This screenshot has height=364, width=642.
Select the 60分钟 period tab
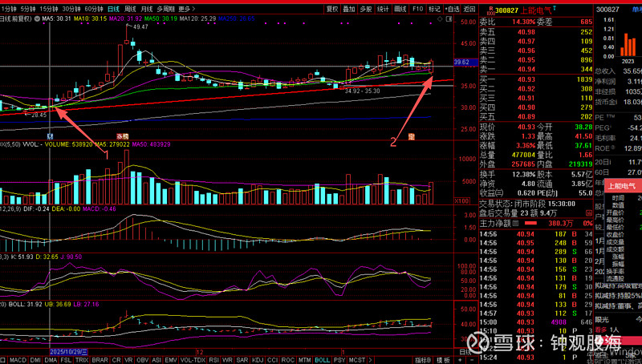coord(93,9)
